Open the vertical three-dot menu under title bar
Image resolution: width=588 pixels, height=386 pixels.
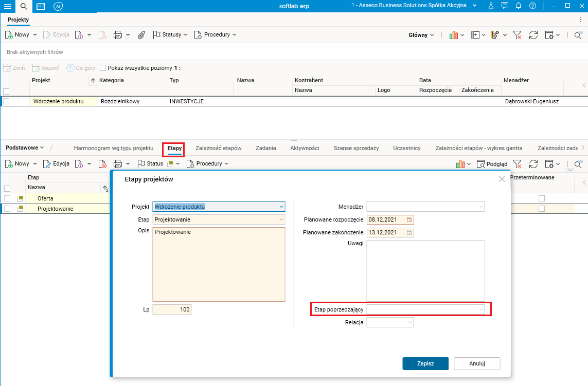(x=580, y=20)
